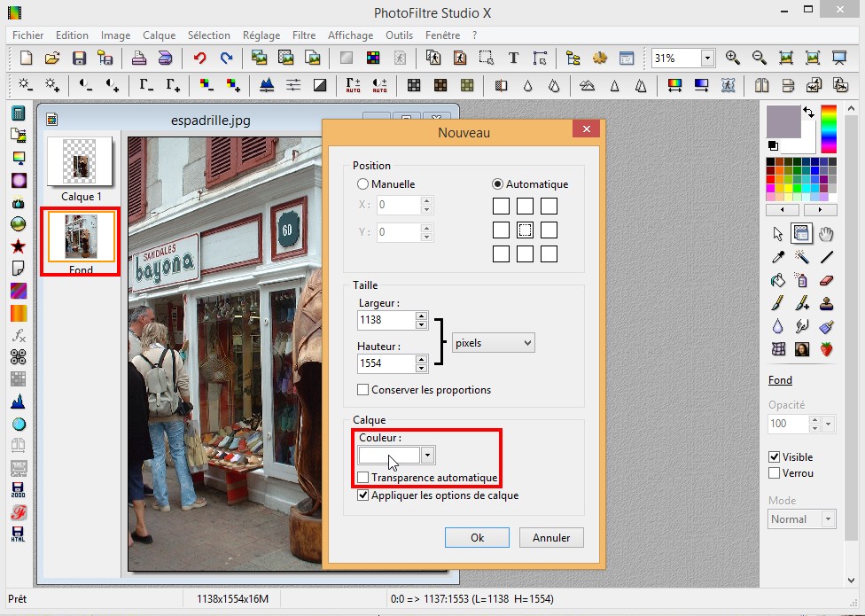Screen dimensions: 865x616
Task: Close the Nouveau dialog
Action: tap(587, 129)
